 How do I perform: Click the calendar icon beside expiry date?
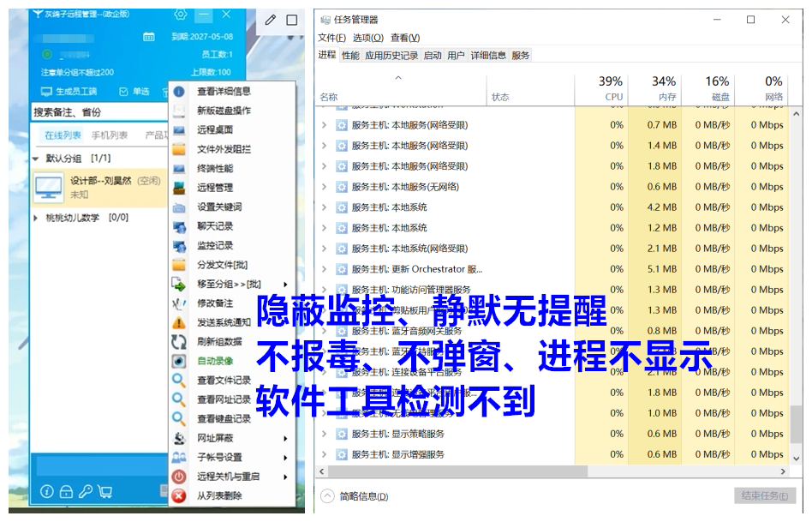[x=149, y=37]
